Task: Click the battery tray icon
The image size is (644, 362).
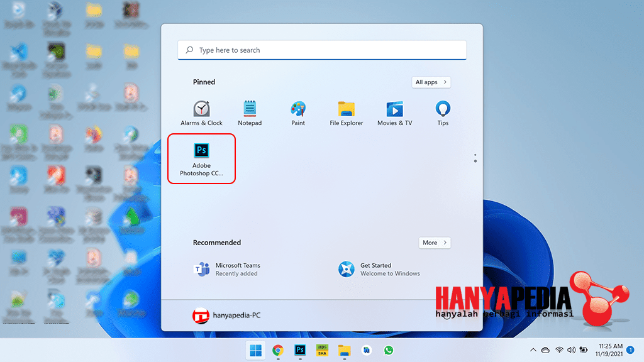Action: [584, 350]
